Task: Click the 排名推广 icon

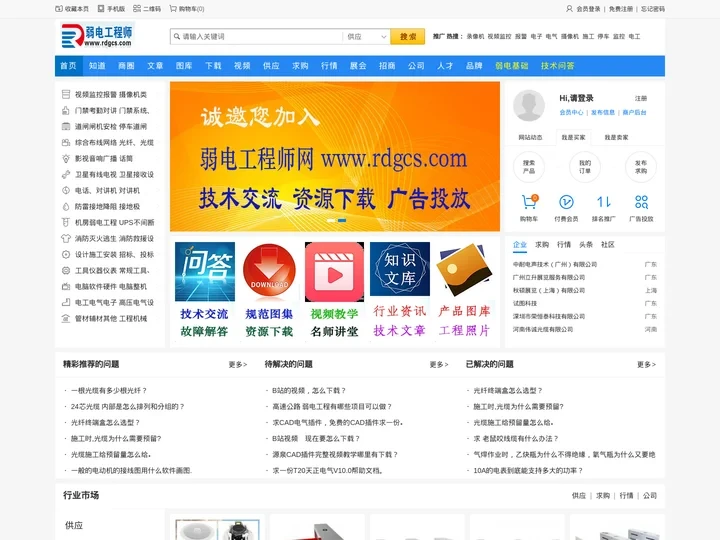Action: coord(603,202)
